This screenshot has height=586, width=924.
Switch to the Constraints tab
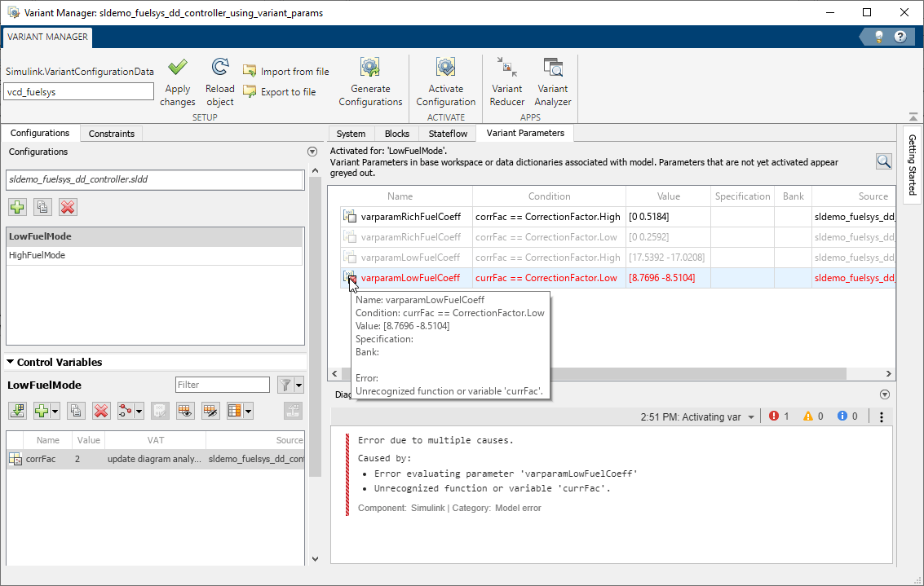tap(112, 134)
